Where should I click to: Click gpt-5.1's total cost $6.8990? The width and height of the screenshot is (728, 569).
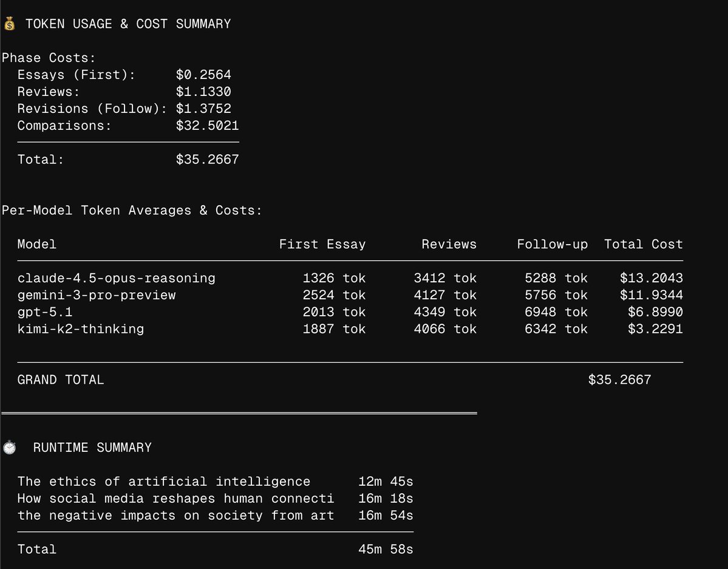(655, 312)
